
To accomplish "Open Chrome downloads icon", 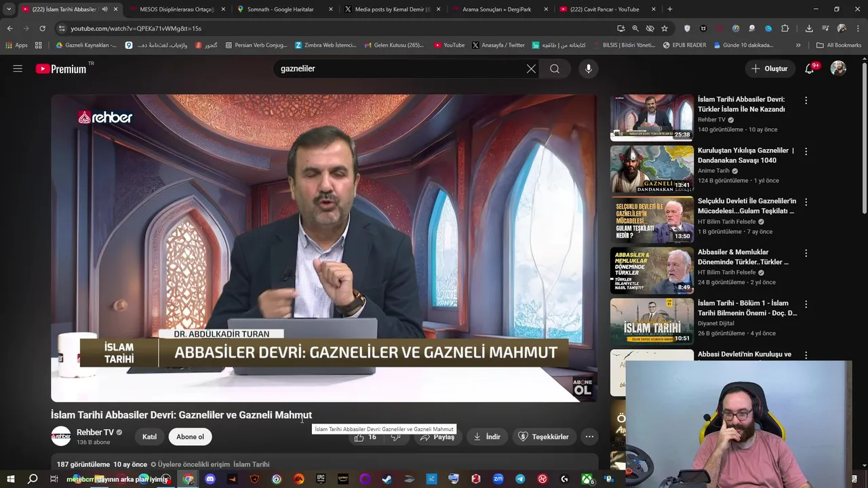I will [x=809, y=28].
